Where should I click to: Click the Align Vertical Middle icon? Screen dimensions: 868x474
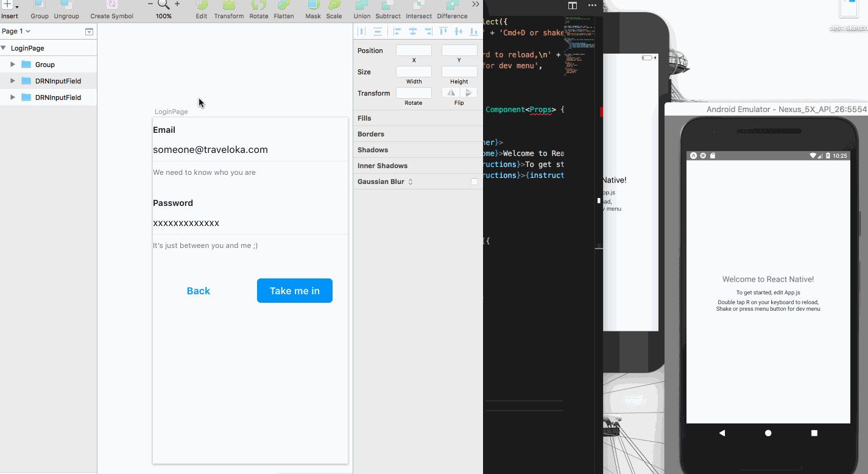[x=459, y=31]
